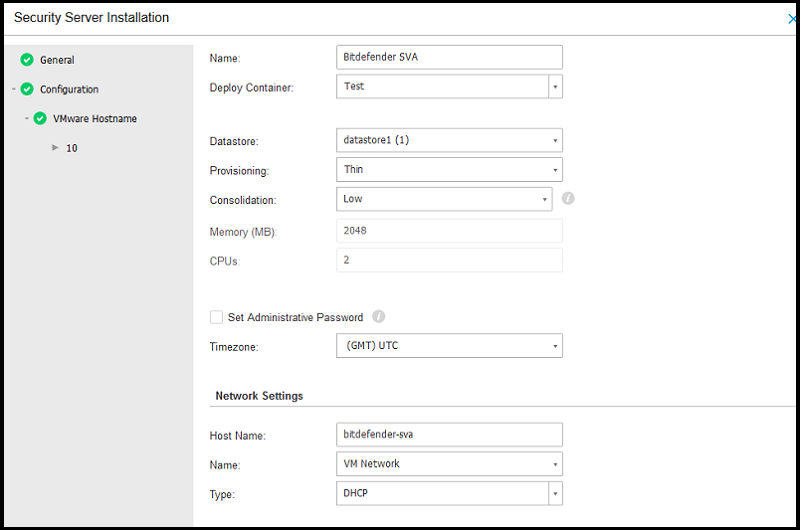Click the Name field containing Bitdefender SVA
The image size is (800, 530).
click(x=450, y=57)
